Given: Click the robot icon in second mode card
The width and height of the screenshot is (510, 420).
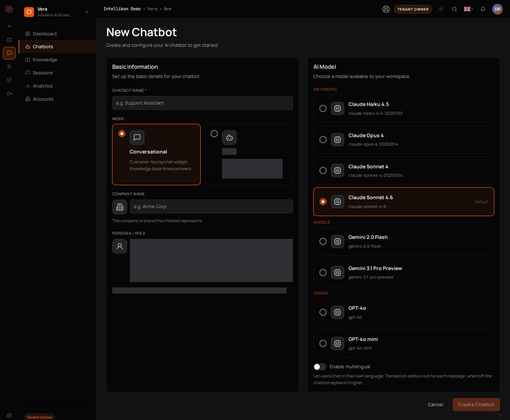Looking at the screenshot, I should [229, 137].
